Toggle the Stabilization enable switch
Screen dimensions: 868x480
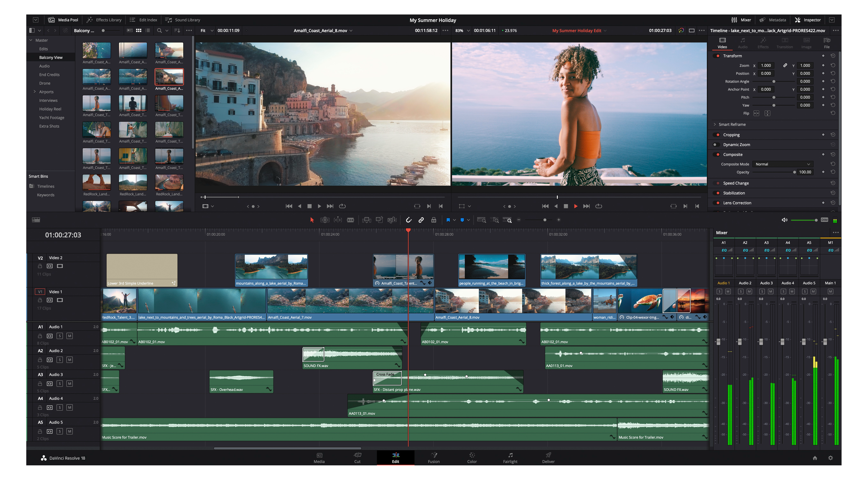(717, 193)
